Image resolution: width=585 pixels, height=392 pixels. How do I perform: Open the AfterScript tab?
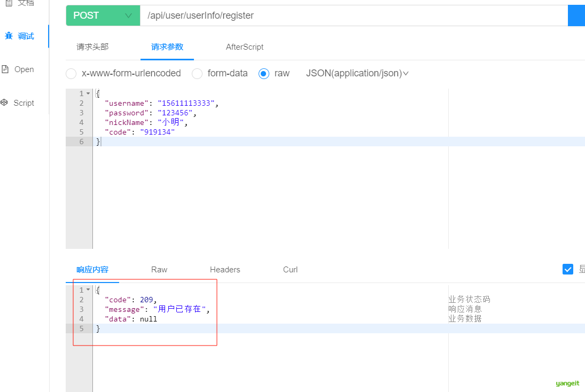tap(244, 47)
